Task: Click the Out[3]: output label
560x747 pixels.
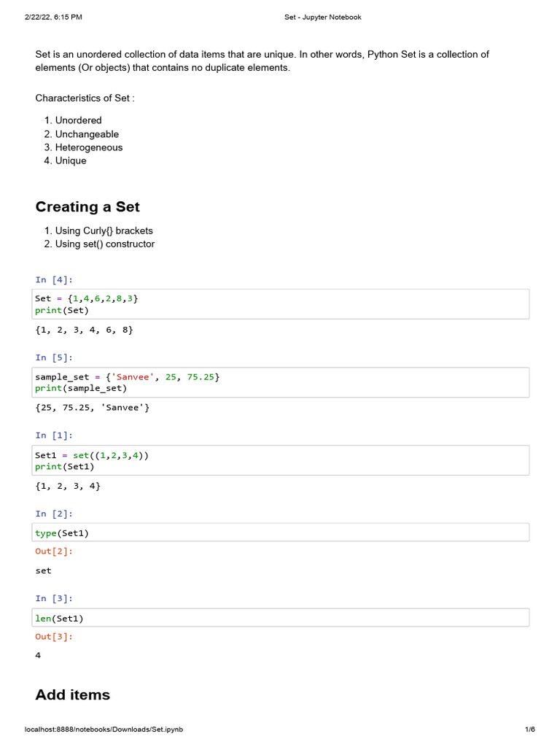Action: click(54, 637)
